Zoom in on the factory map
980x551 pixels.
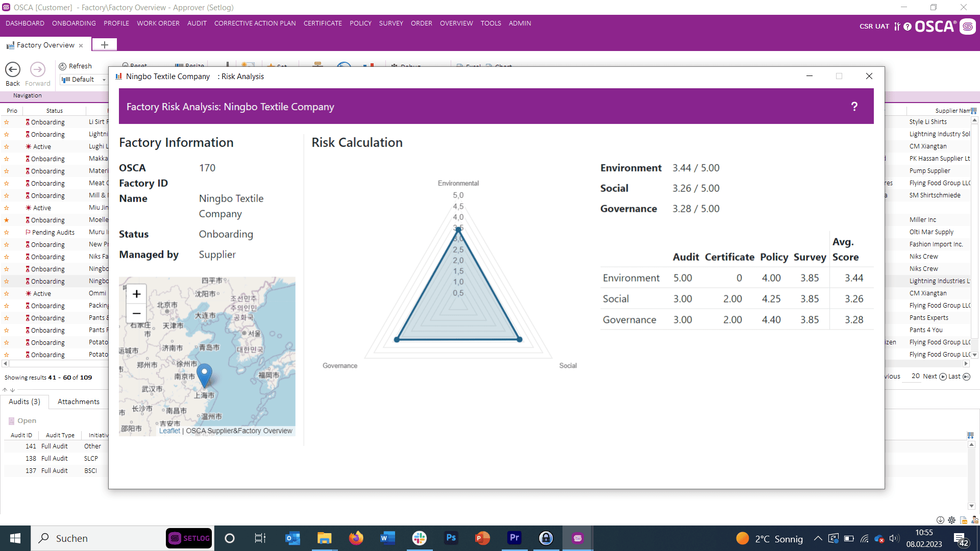coord(136,294)
